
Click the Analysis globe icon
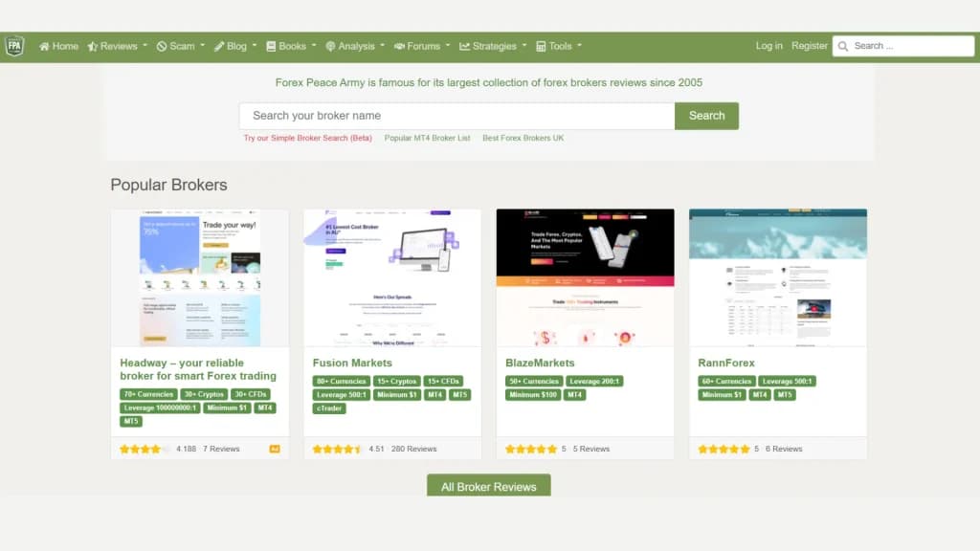coord(330,46)
